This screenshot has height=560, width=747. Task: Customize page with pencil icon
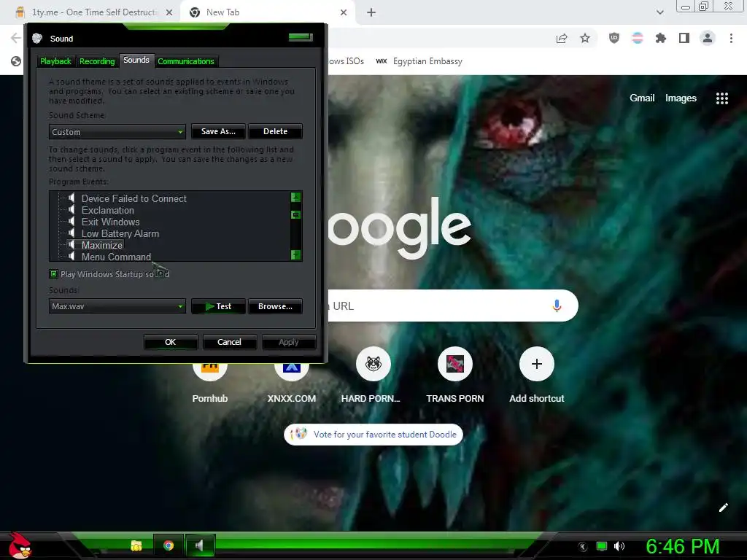[x=723, y=507]
